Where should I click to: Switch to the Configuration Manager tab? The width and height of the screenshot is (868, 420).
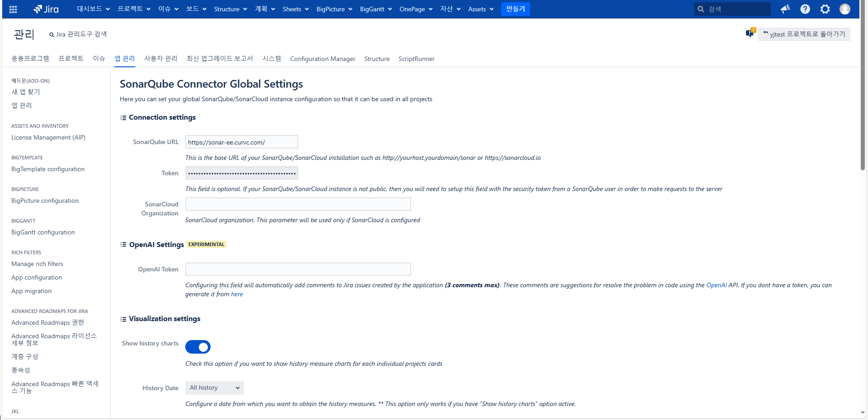coord(323,59)
